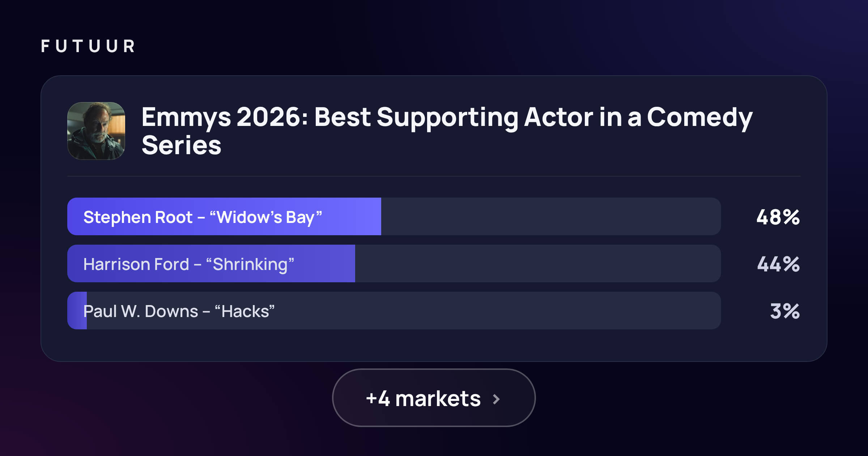Click the unfilled area of Harrison Ford's bar

point(538,263)
